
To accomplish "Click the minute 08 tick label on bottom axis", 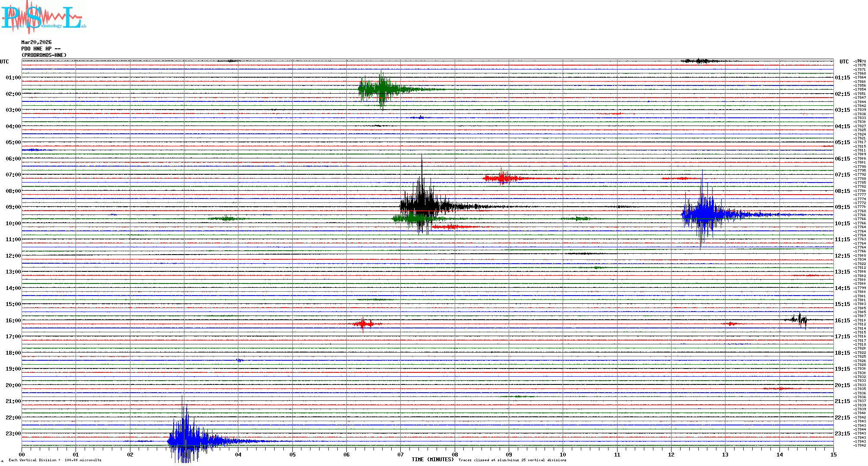I will [x=455, y=454].
